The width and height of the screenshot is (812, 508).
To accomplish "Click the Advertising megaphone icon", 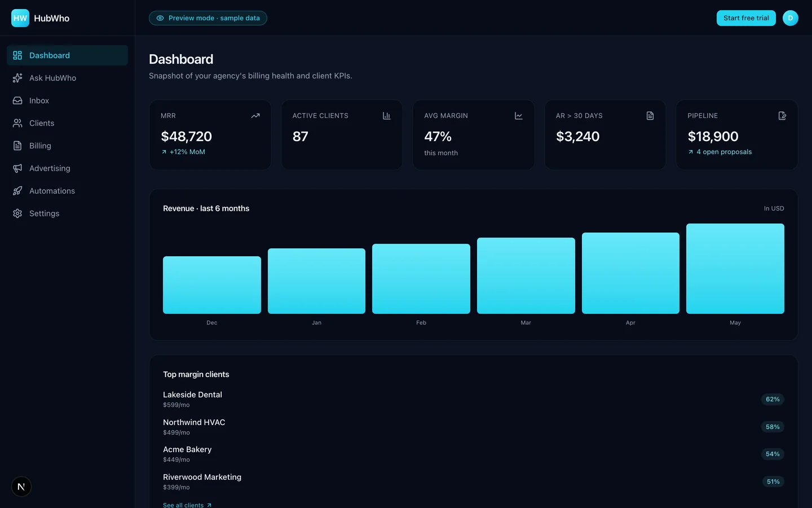I will point(17,168).
